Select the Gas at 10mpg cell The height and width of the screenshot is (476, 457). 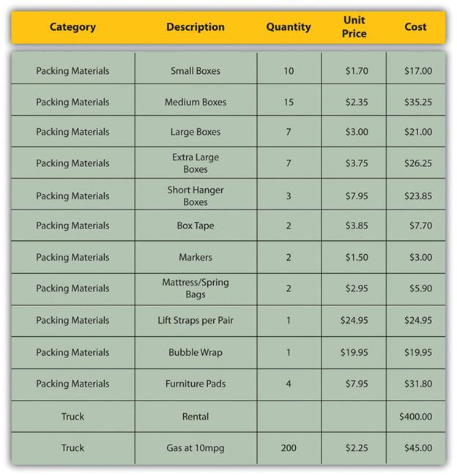pyautogui.click(x=196, y=448)
